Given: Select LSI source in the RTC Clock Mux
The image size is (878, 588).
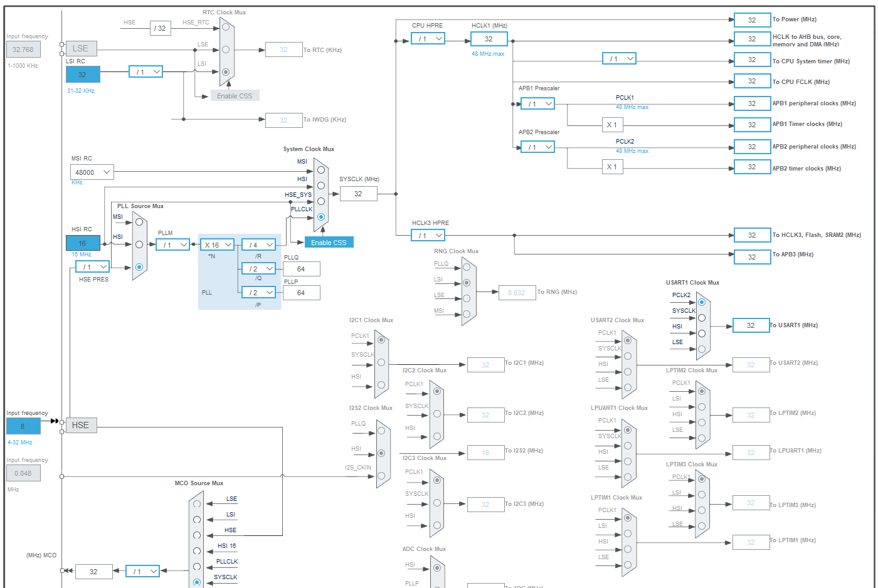Looking at the screenshot, I should pyautogui.click(x=225, y=71).
